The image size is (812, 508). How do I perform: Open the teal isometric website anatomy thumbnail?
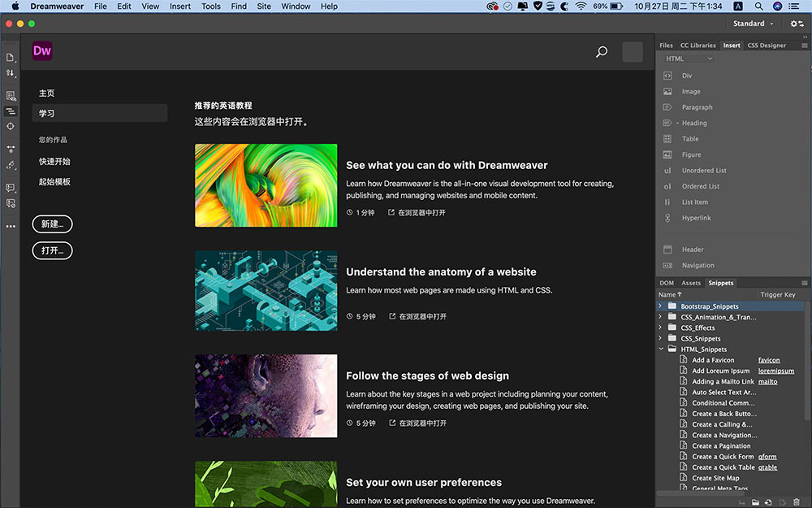coord(266,291)
